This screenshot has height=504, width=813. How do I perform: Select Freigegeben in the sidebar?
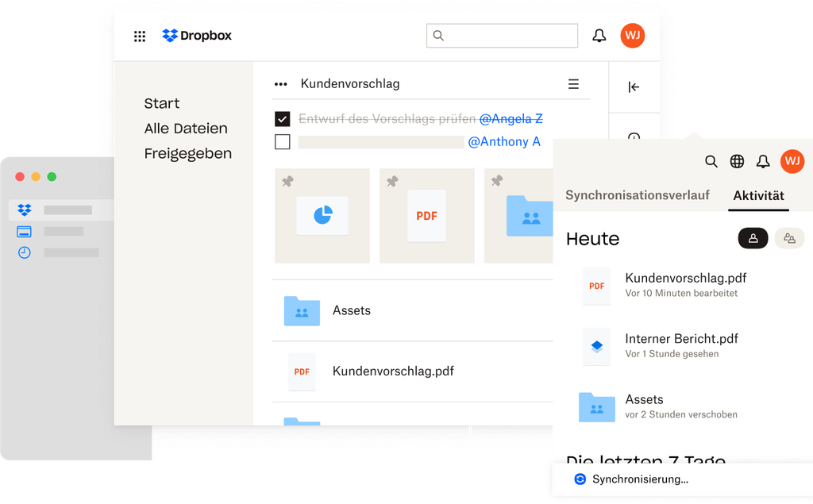(x=187, y=153)
